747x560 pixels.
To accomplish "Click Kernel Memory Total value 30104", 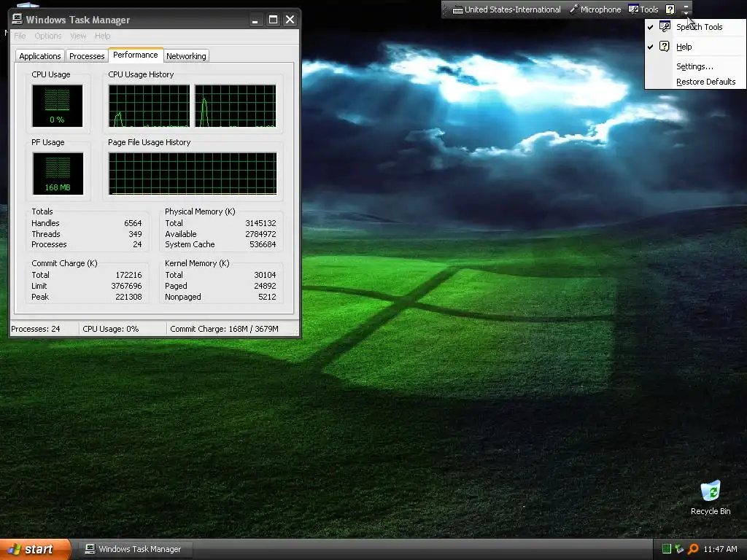I will [265, 275].
